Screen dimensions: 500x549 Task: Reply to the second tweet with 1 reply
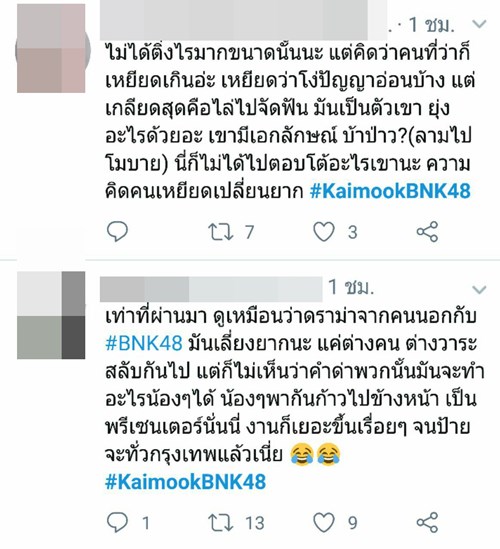coord(117,522)
